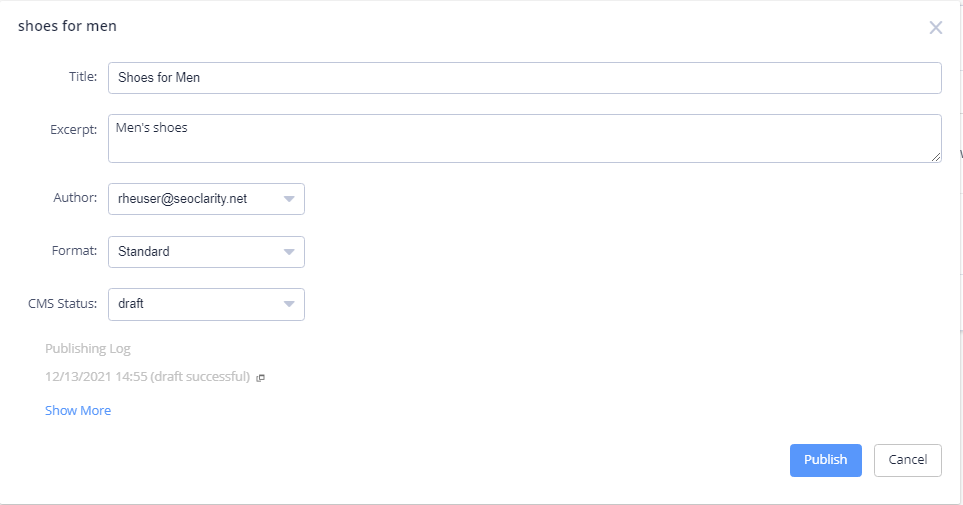Click the Excerpt textarea resize handle

[x=936, y=156]
